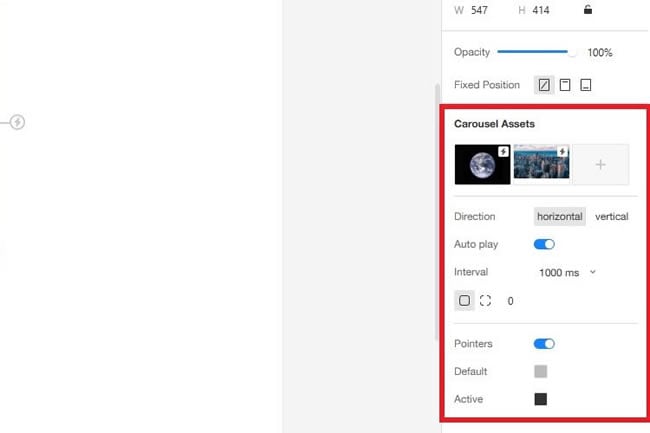Image resolution: width=650 pixels, height=433 pixels.
Task: Click the corner radius value field
Action: (511, 301)
